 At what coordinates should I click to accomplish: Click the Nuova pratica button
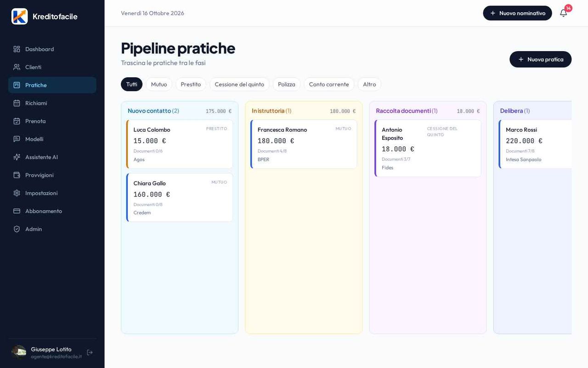541,59
